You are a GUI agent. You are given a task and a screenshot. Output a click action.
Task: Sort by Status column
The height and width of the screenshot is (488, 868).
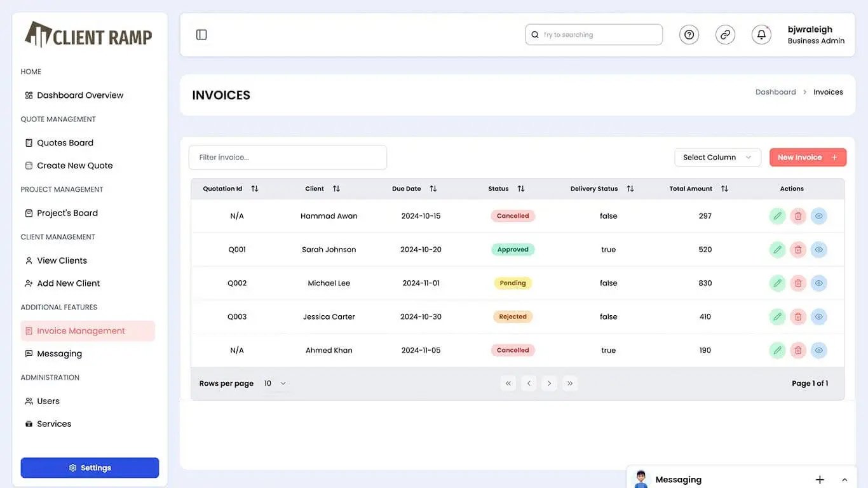(x=521, y=189)
